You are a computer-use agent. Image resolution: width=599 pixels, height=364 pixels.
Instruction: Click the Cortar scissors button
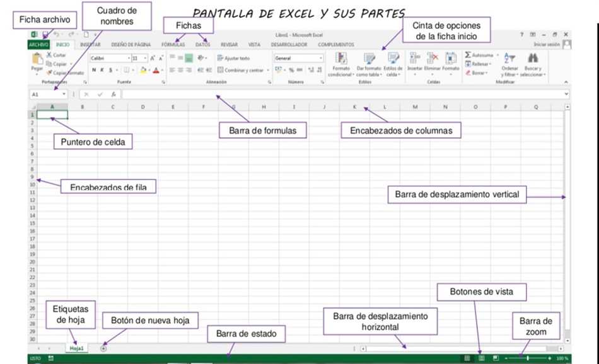click(55, 55)
